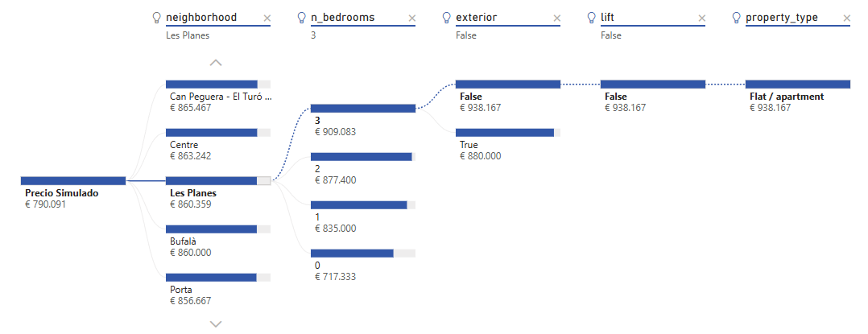Click the lightbulb icon beside lift
Image resolution: width=868 pixels, height=334 pixels.
click(592, 18)
